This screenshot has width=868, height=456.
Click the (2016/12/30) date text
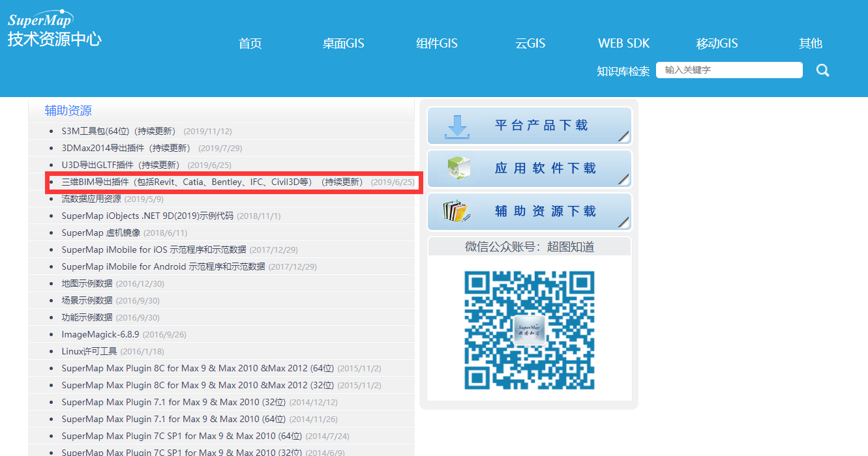(140, 283)
